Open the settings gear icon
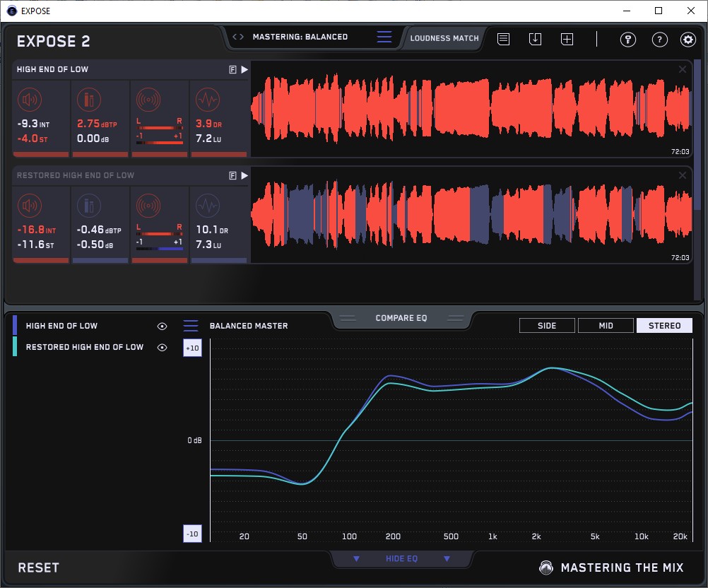Viewport: 708px width, 588px height. pos(688,40)
